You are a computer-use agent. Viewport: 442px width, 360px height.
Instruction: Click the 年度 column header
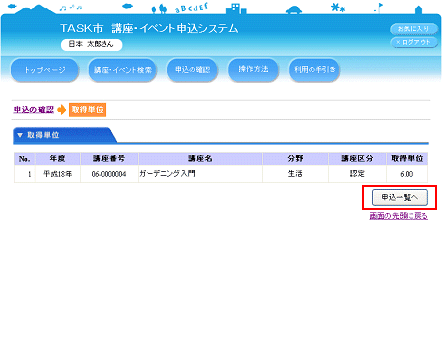[58, 159]
